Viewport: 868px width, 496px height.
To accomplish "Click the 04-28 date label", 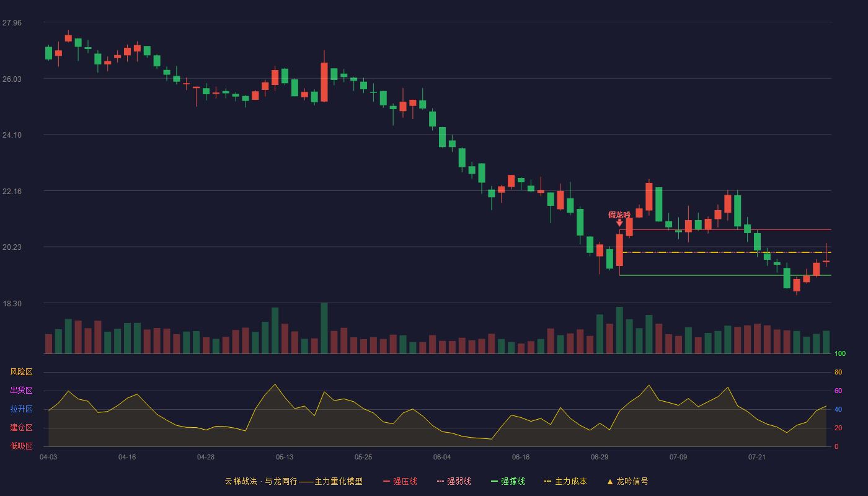I will pos(206,457).
